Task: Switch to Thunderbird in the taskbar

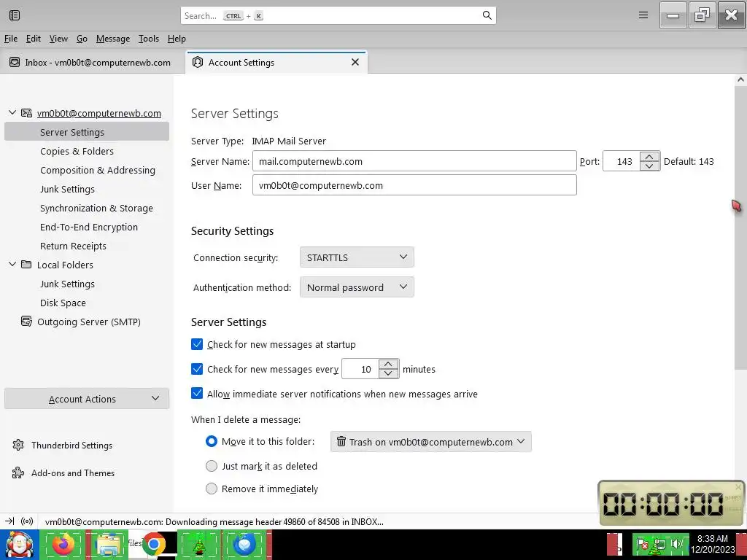Action: click(x=244, y=544)
